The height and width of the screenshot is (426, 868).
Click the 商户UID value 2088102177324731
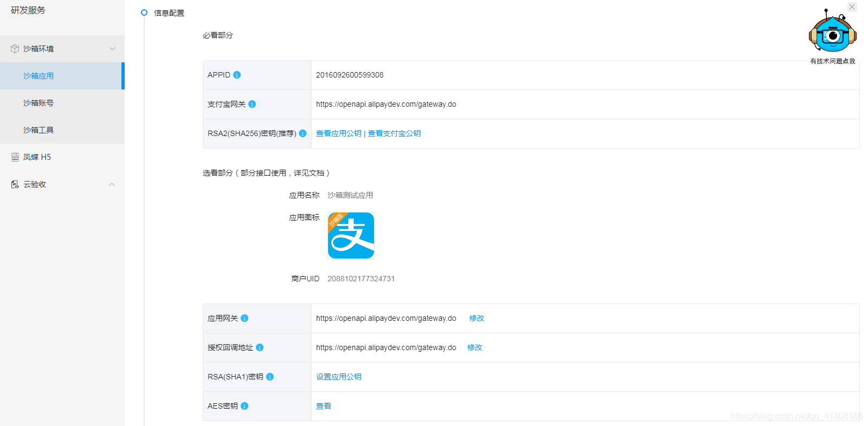click(x=361, y=279)
